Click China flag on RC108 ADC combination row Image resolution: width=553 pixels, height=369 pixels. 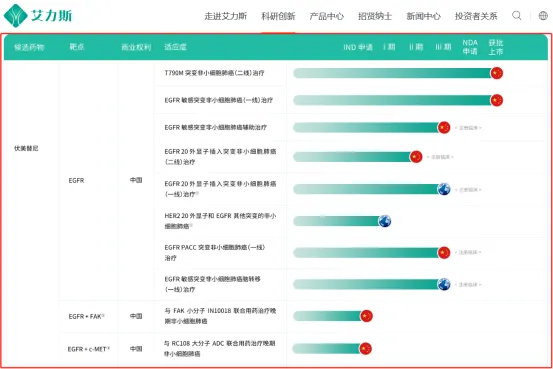coord(365,349)
